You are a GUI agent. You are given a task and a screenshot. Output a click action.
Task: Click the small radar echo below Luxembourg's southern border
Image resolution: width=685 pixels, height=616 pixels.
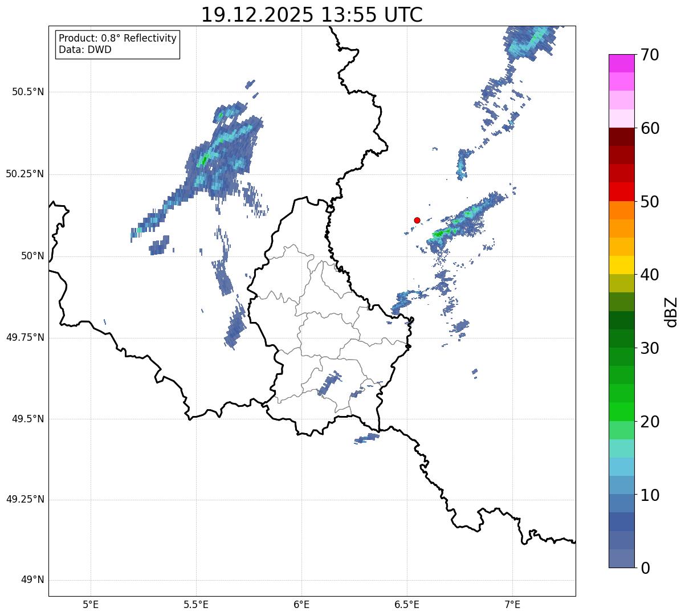pyautogui.click(x=366, y=439)
